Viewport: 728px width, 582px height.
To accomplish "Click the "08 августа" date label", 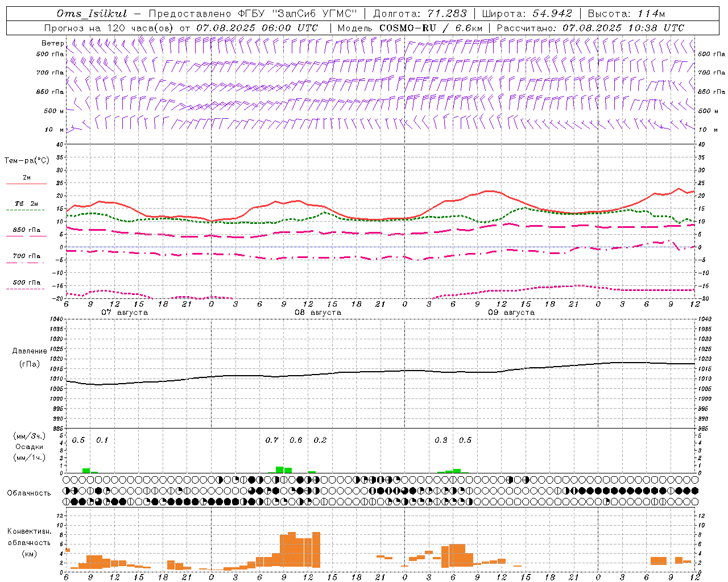I will coord(318,313).
